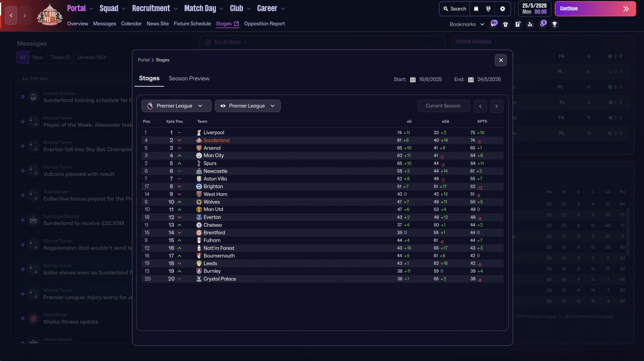The height and width of the screenshot is (361, 644).
Task: Sort by the XPTS column header
Action: tap(482, 121)
